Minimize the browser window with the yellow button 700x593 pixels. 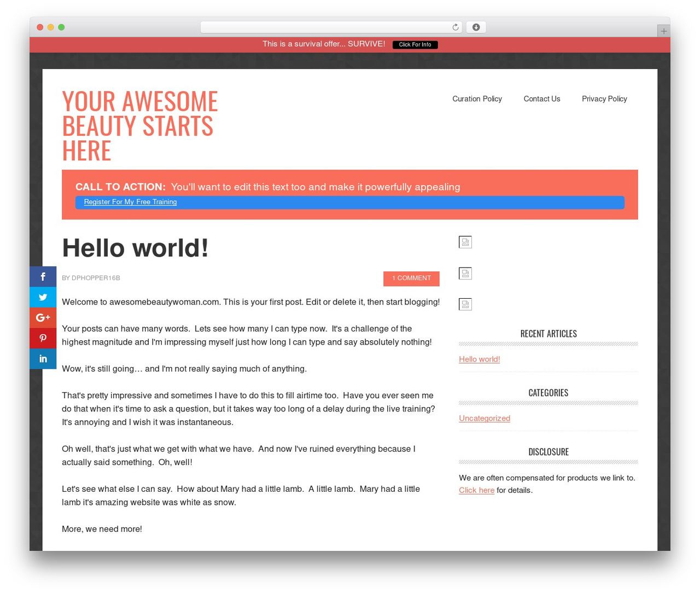(x=51, y=27)
